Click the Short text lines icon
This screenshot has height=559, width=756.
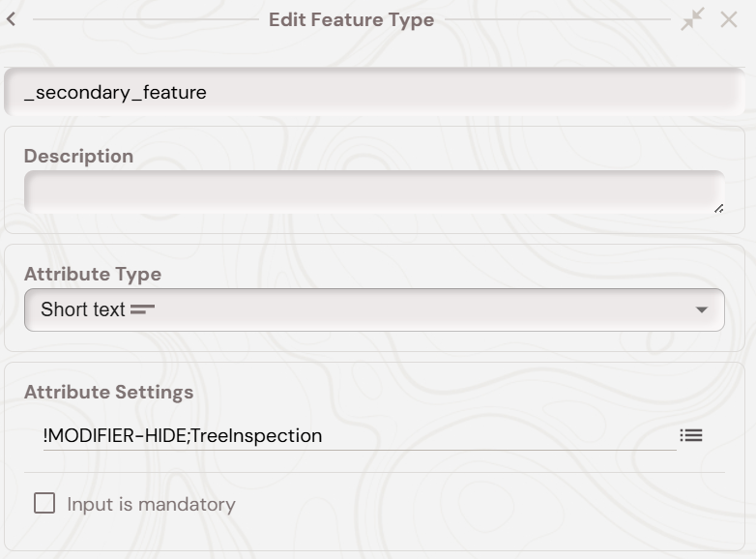coord(143,310)
